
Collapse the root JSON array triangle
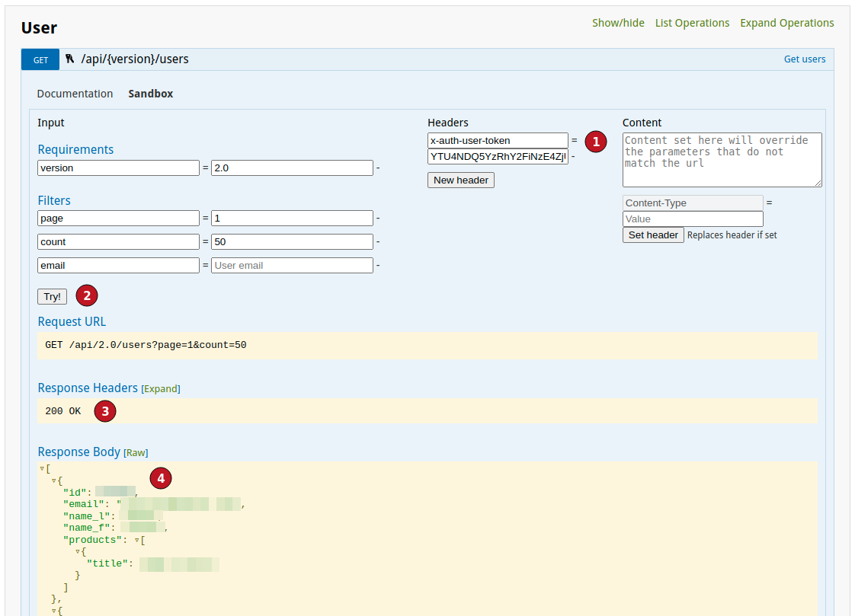tap(42, 468)
